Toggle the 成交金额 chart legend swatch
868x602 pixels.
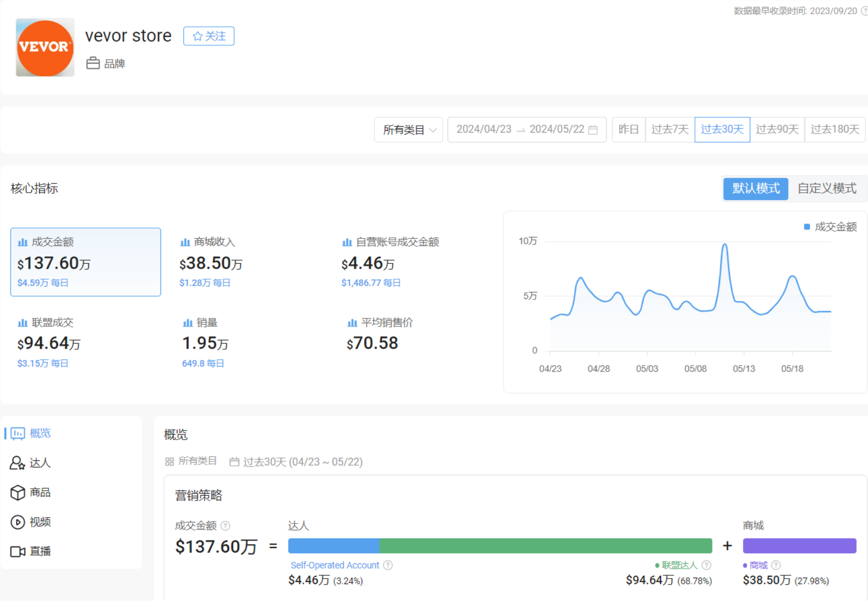pos(807,227)
